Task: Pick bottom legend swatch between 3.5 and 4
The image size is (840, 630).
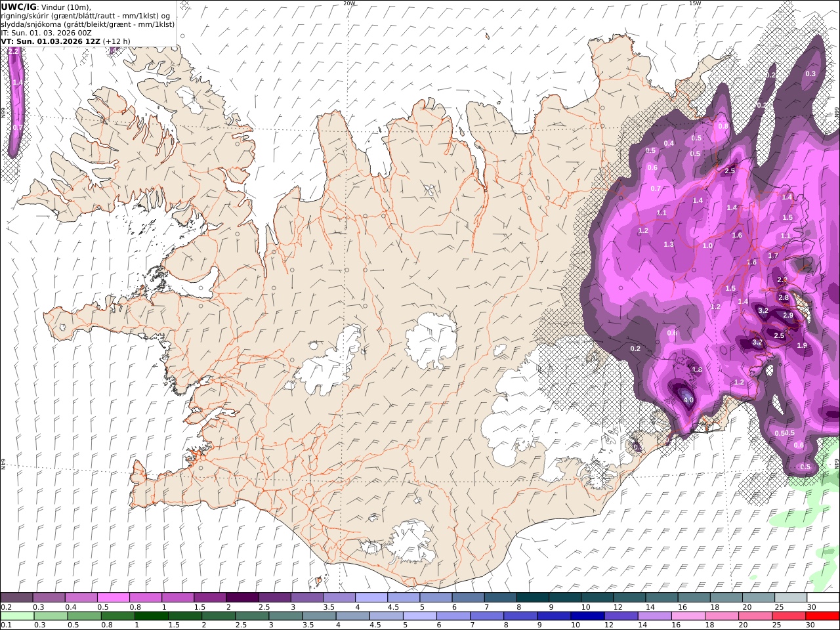Action: coord(320,616)
